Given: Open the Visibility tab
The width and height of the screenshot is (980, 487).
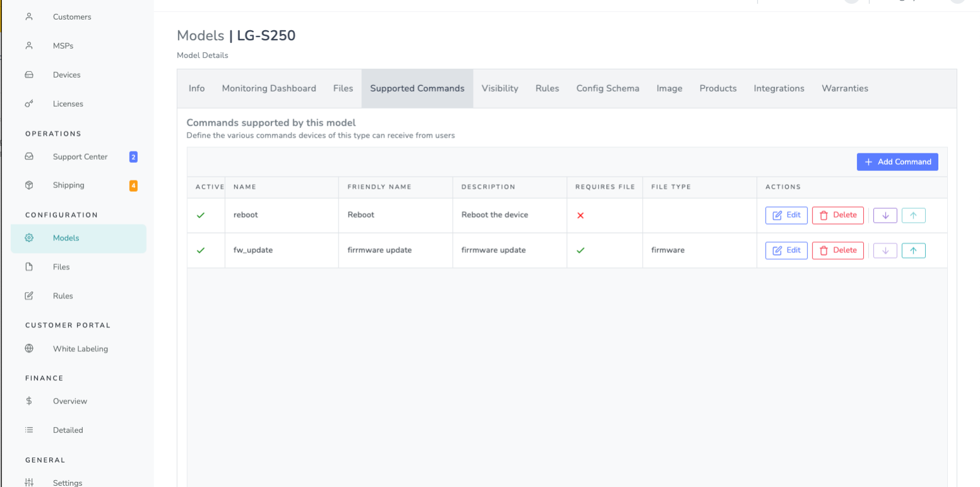Looking at the screenshot, I should [500, 88].
